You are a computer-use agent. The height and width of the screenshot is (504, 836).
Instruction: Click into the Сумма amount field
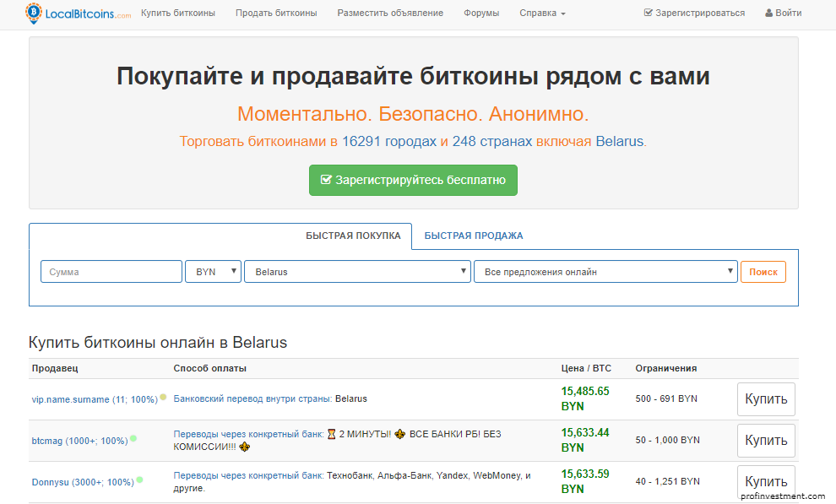pyautogui.click(x=111, y=272)
